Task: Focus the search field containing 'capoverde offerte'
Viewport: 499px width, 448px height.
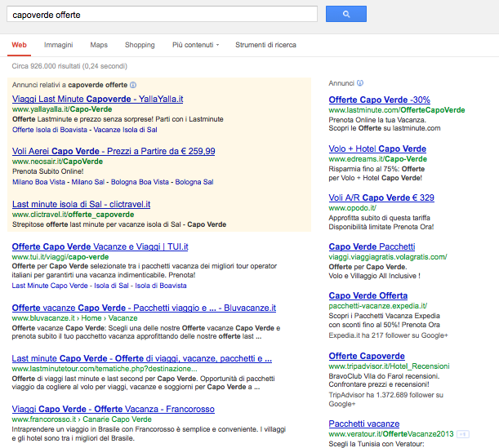Action: click(x=162, y=15)
